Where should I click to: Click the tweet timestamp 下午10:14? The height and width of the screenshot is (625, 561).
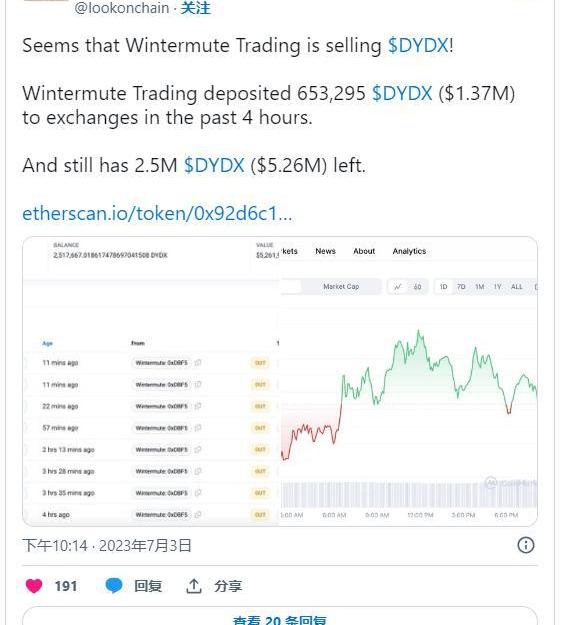[55, 545]
